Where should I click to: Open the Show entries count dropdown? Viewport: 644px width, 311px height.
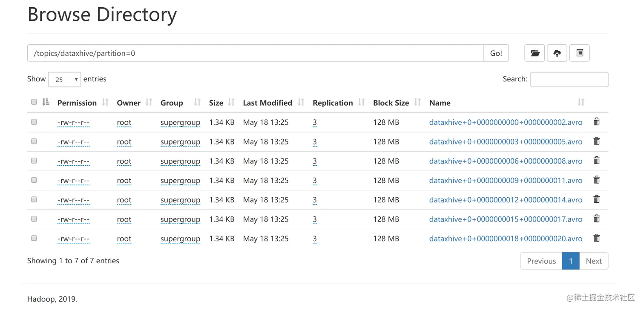[x=65, y=79]
